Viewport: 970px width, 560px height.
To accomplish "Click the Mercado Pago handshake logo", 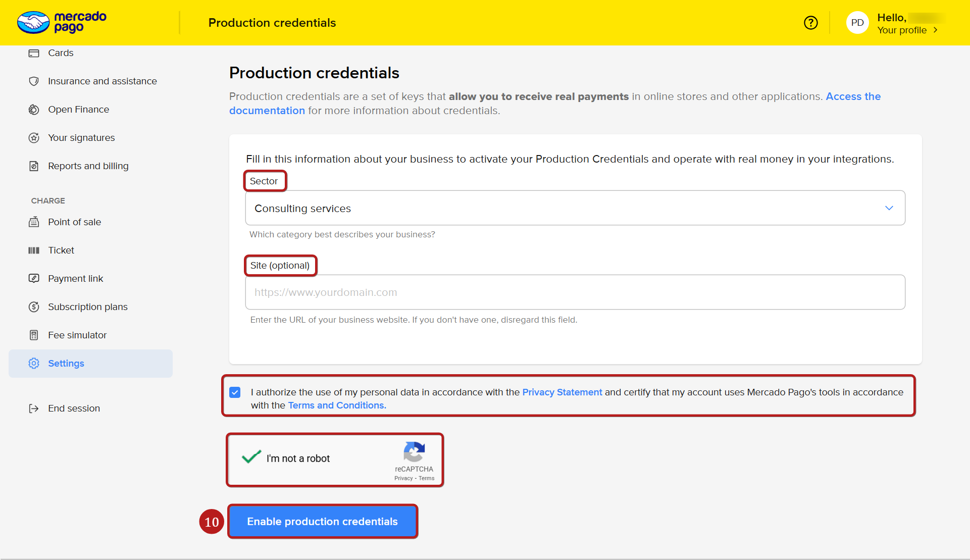I will click(x=33, y=23).
